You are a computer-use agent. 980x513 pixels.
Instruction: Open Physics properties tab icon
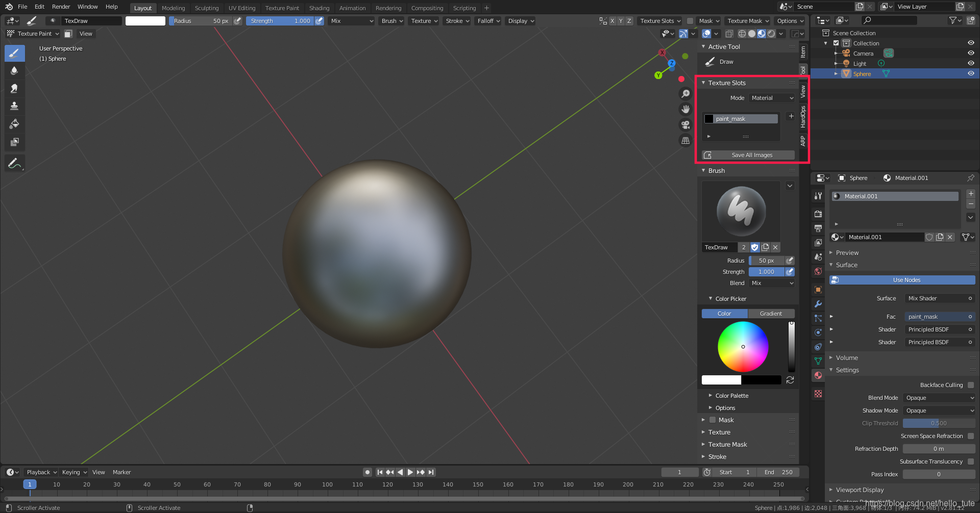[x=818, y=332]
